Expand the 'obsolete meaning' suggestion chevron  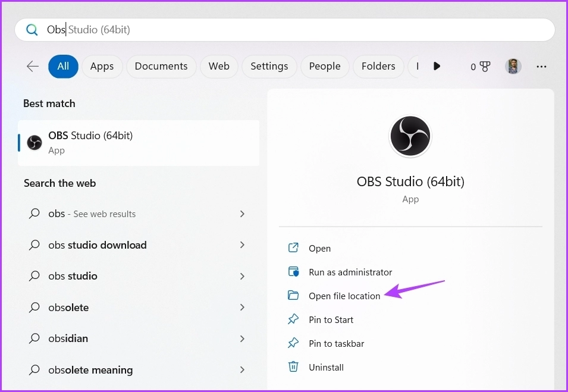(242, 369)
